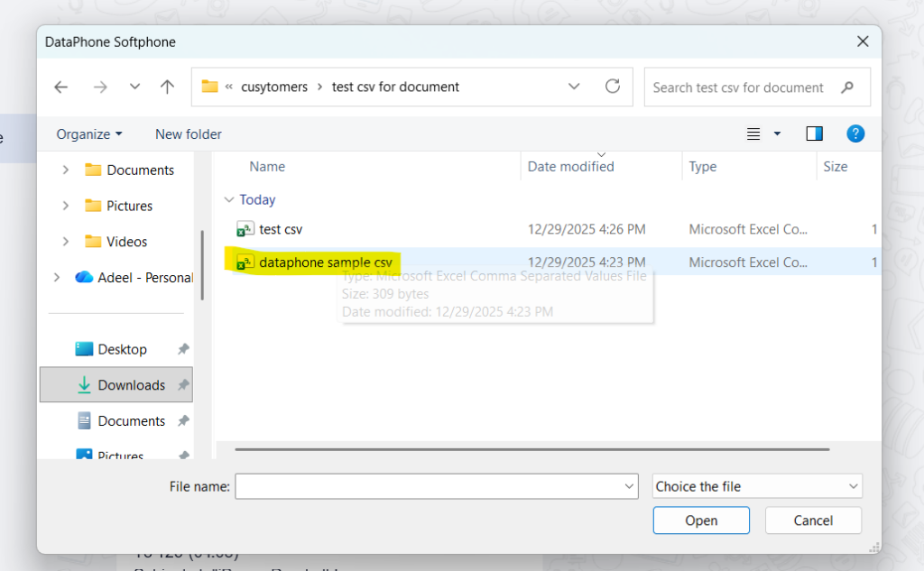Change view layout icon

[753, 134]
